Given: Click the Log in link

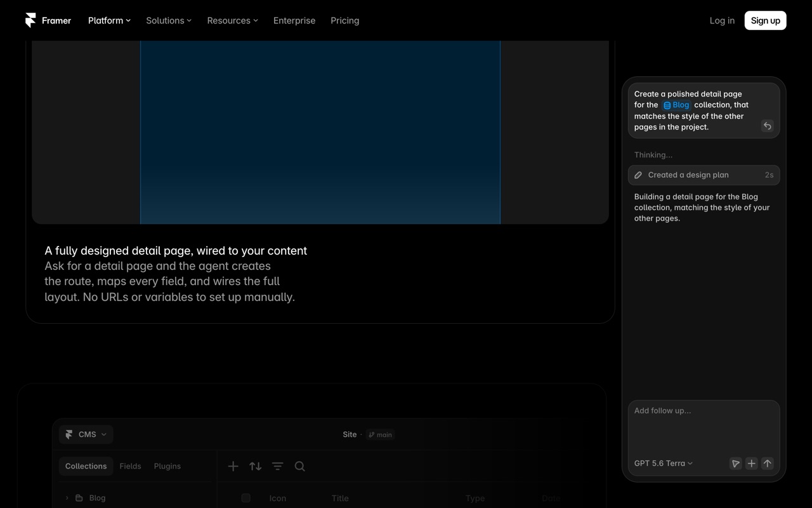Looking at the screenshot, I should (722, 20).
